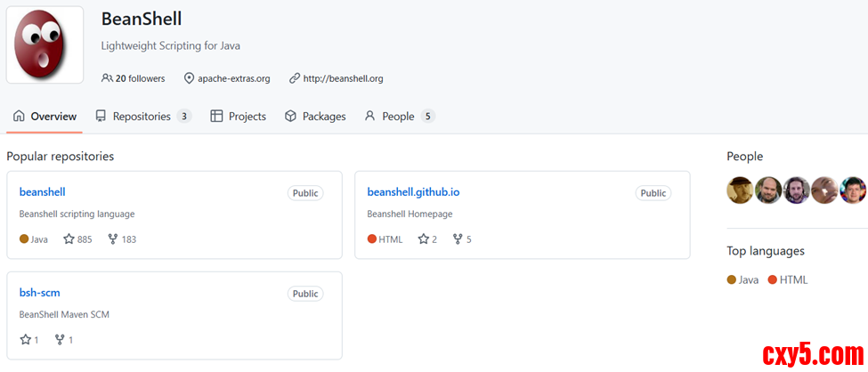This screenshot has width=868, height=372.
Task: Click the star icon on bsh-scm card
Action: [x=26, y=340]
